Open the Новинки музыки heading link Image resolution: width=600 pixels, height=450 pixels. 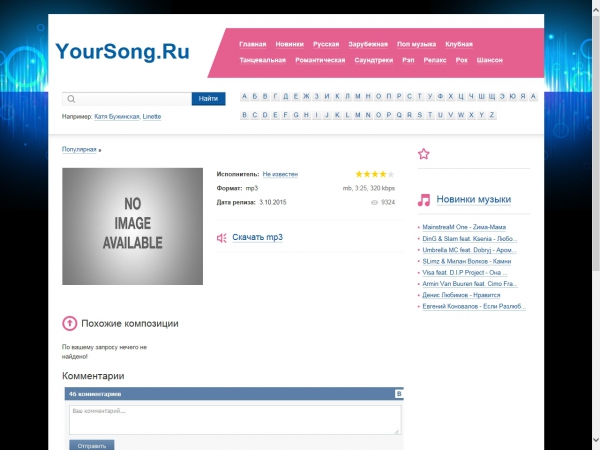(x=474, y=199)
